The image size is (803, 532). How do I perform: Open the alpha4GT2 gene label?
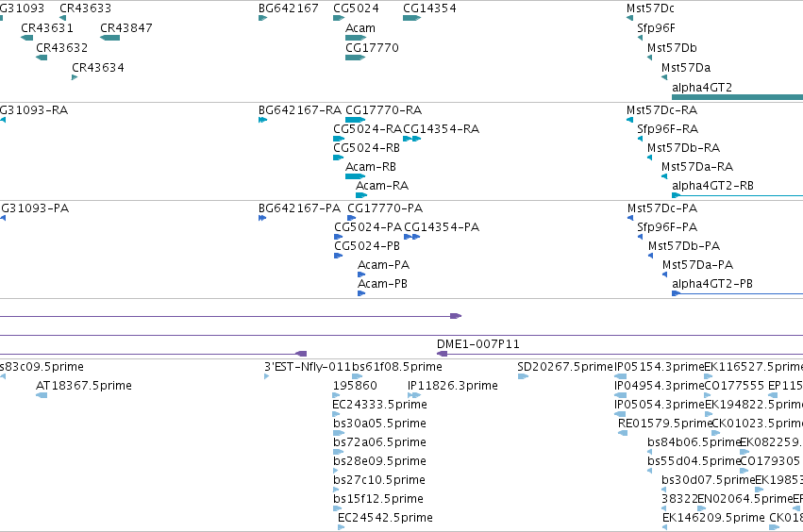(x=702, y=88)
